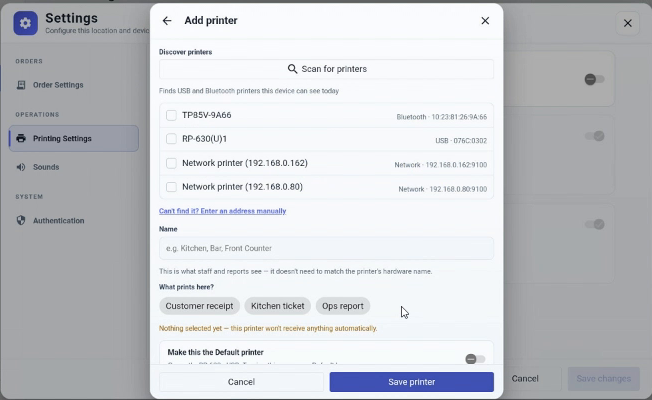652x400 pixels.
Task: Click the Make this the Default printer label
Action: tap(215, 352)
